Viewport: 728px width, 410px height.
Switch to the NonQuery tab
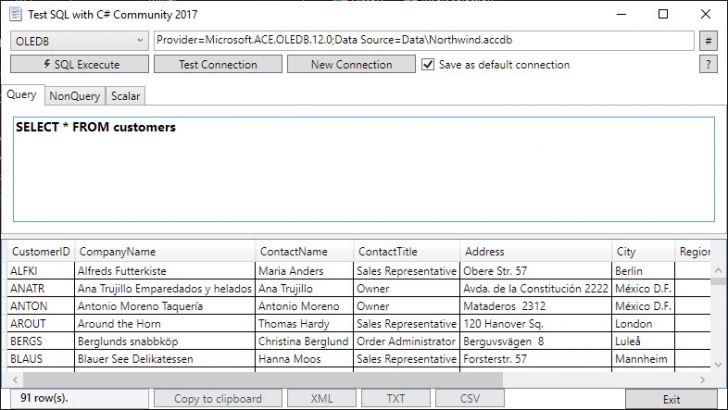click(75, 96)
